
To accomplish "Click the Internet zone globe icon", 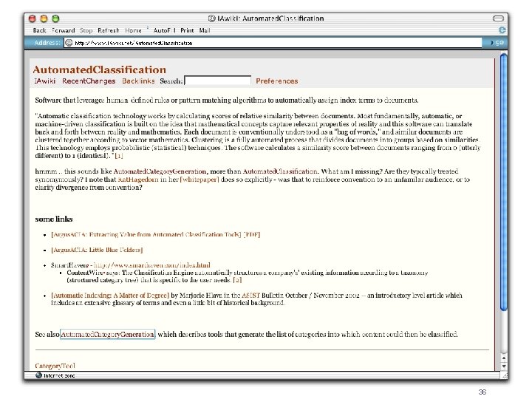I will point(38,375).
